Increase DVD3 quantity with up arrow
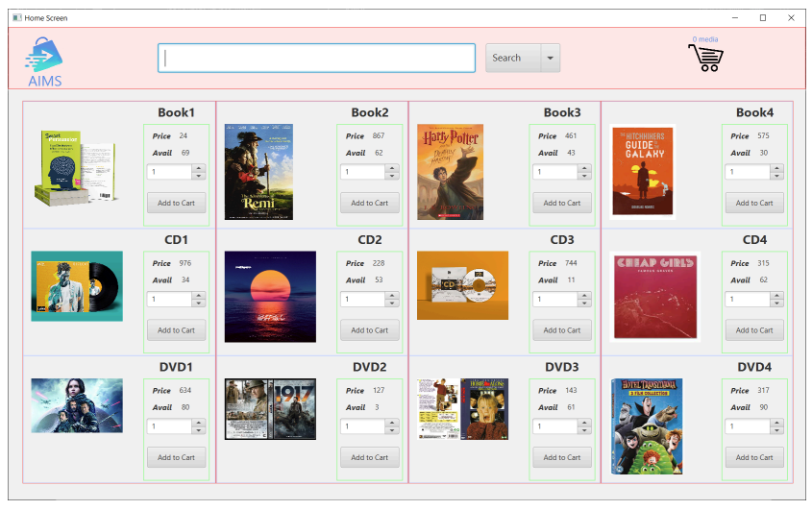 click(x=584, y=423)
